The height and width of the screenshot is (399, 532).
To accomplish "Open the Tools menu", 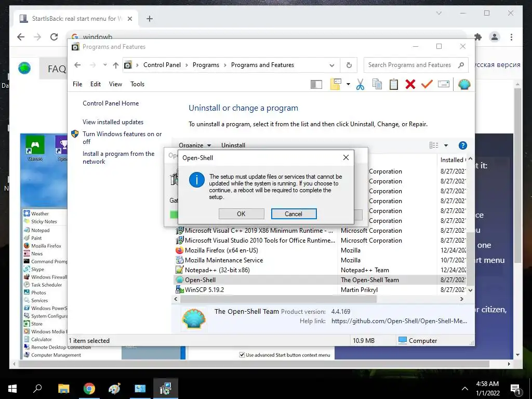I will pyautogui.click(x=137, y=84).
